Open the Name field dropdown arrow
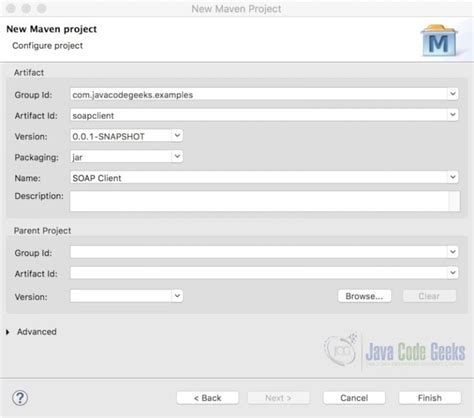This screenshot has height=418, width=474. pyautogui.click(x=453, y=177)
